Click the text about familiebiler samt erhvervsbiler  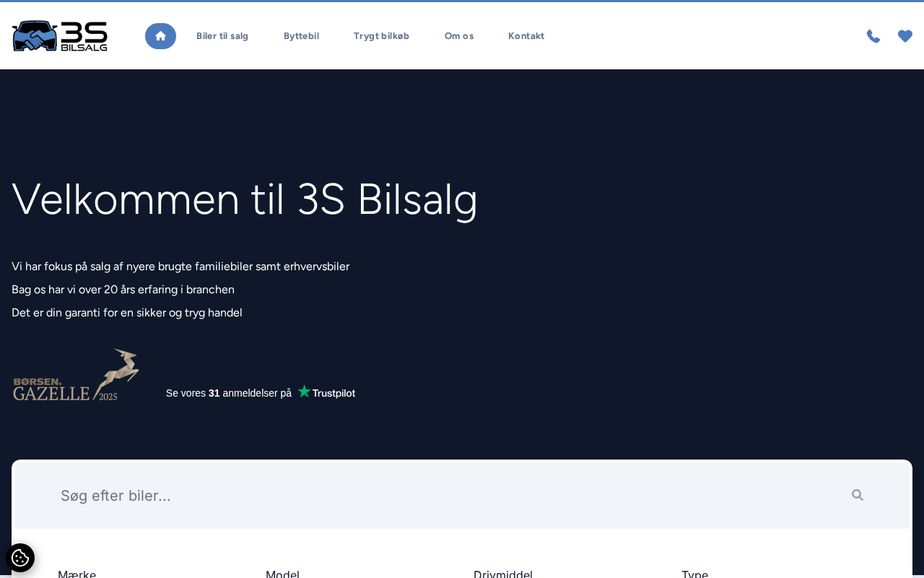pos(180,267)
